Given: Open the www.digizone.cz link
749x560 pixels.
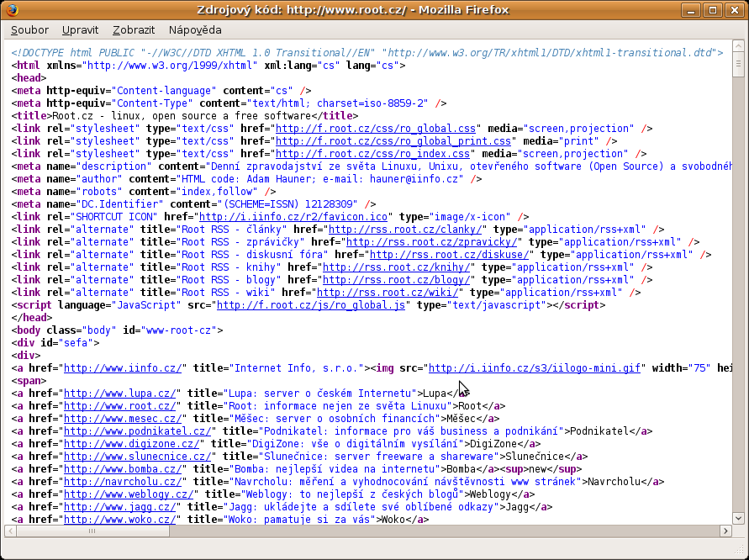Looking at the screenshot, I should (132, 444).
